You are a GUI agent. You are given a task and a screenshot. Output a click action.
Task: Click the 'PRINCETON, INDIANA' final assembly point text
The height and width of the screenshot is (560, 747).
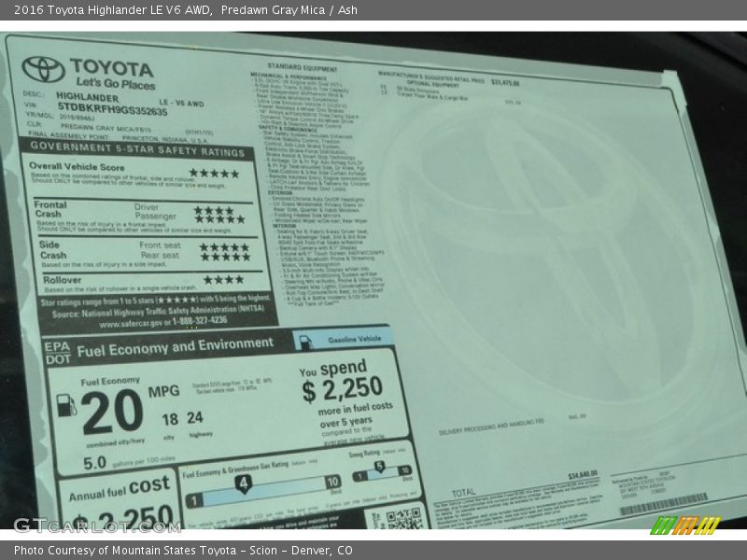tap(165, 139)
